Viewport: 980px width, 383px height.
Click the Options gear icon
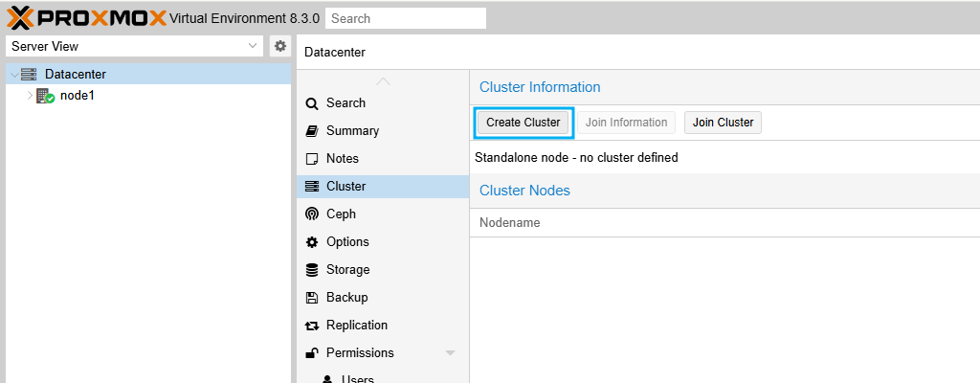click(x=311, y=242)
